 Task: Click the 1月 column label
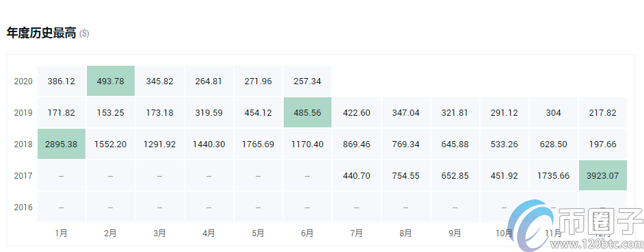[x=62, y=233]
